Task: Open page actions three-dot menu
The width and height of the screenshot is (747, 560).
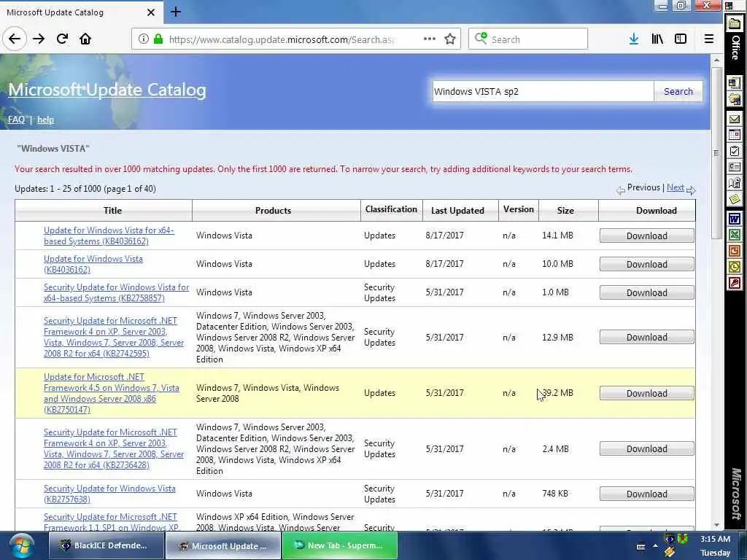Action: 429,39
